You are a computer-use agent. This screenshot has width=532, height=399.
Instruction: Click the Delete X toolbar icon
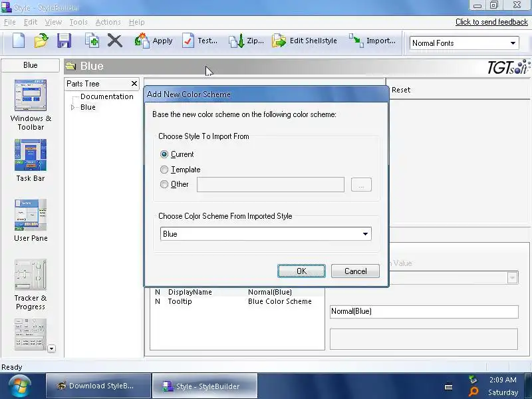pyautogui.click(x=114, y=41)
